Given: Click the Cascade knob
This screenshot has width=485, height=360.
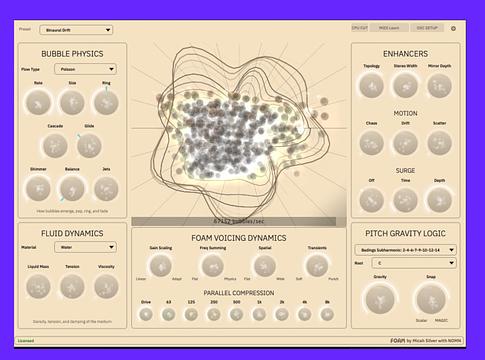Looking at the screenshot, I should point(55,146).
